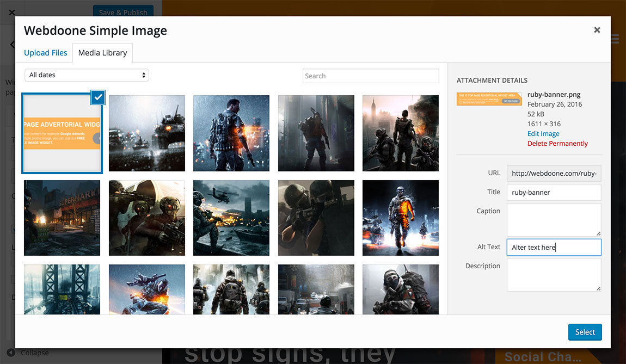Switch to the Upload Files tab
This screenshot has height=364, width=626.
tap(46, 53)
